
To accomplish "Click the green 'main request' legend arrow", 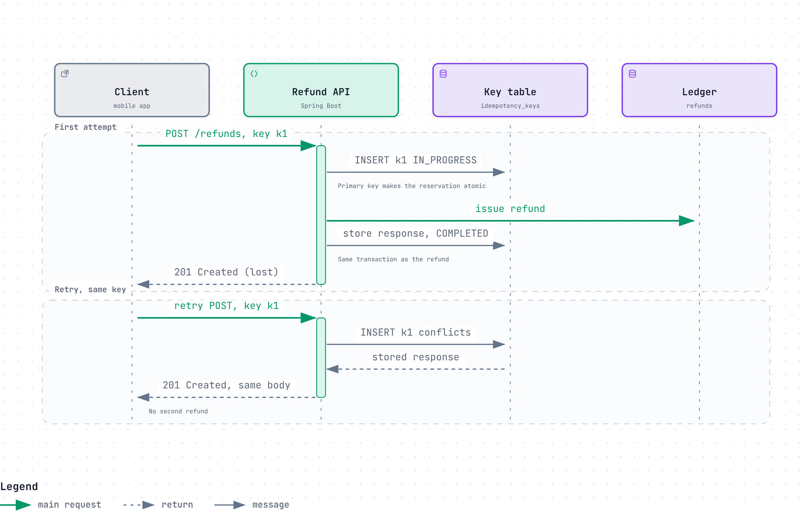I will pyautogui.click(x=16, y=505).
